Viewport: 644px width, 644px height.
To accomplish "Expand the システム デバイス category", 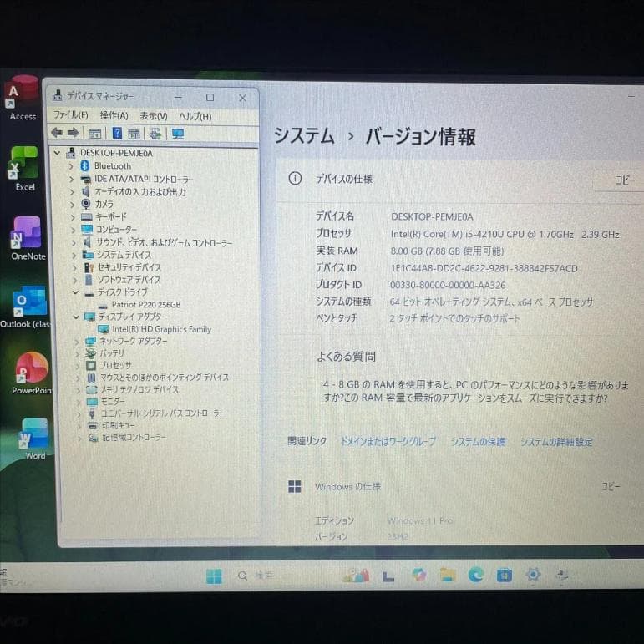I will point(74,255).
